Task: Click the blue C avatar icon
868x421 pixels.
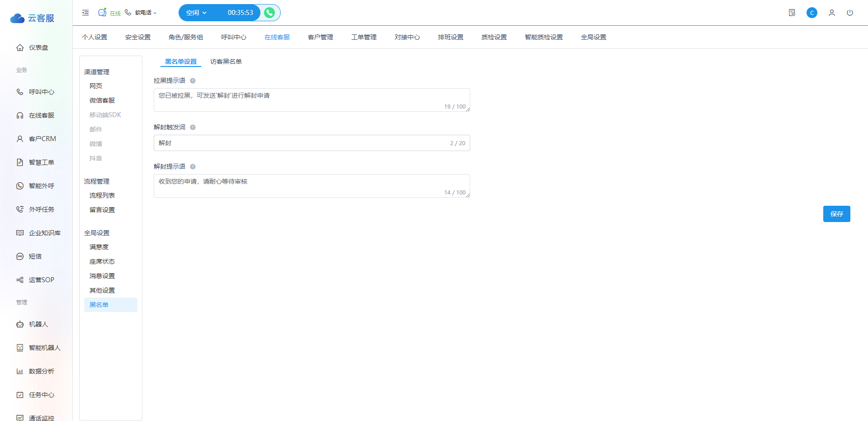Action: 812,13
